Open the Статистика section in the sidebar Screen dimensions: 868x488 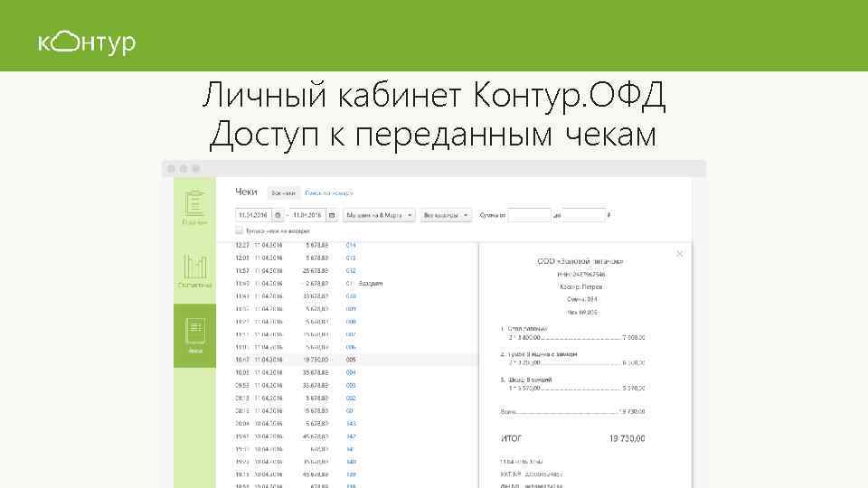pos(195,271)
